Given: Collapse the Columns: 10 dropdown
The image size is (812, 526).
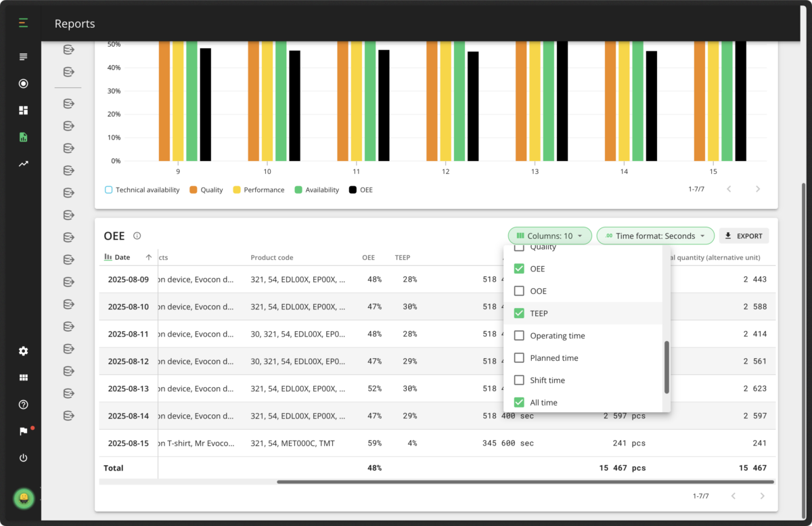Looking at the screenshot, I should (x=549, y=236).
